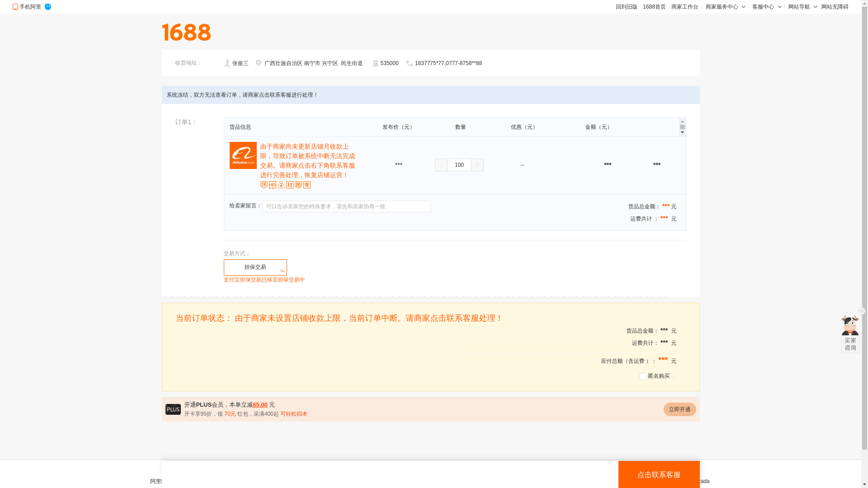The height and width of the screenshot is (488, 868).
Task: Click the 赔 compensation shield badge
Action: [298, 185]
